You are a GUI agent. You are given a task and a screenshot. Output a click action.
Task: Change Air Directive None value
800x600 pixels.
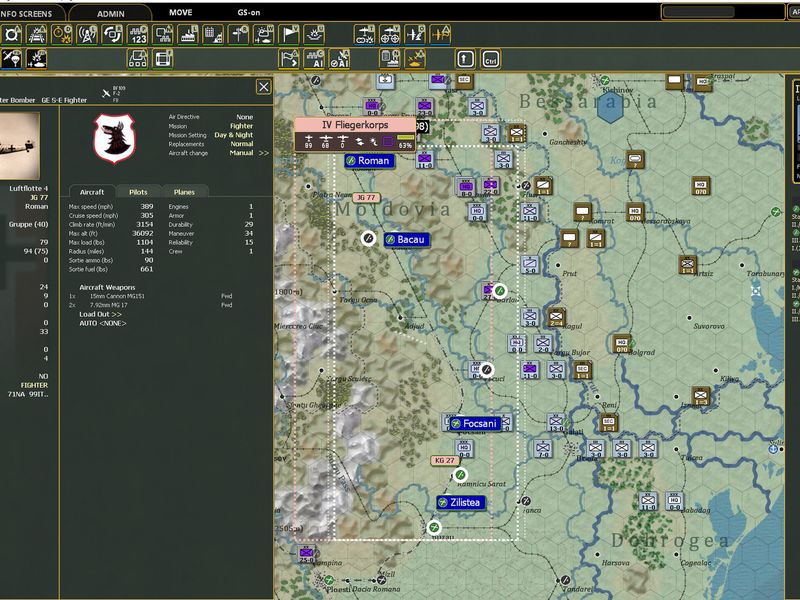point(244,117)
